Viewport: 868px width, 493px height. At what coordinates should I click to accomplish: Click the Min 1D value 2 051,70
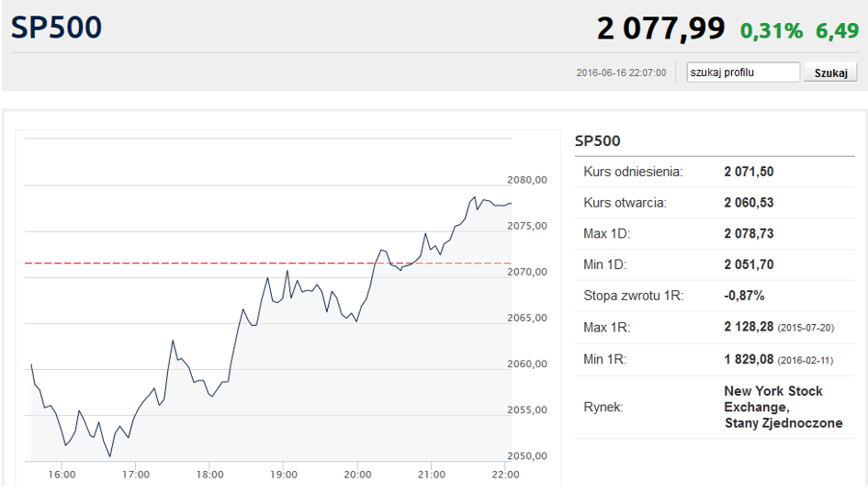click(x=749, y=264)
